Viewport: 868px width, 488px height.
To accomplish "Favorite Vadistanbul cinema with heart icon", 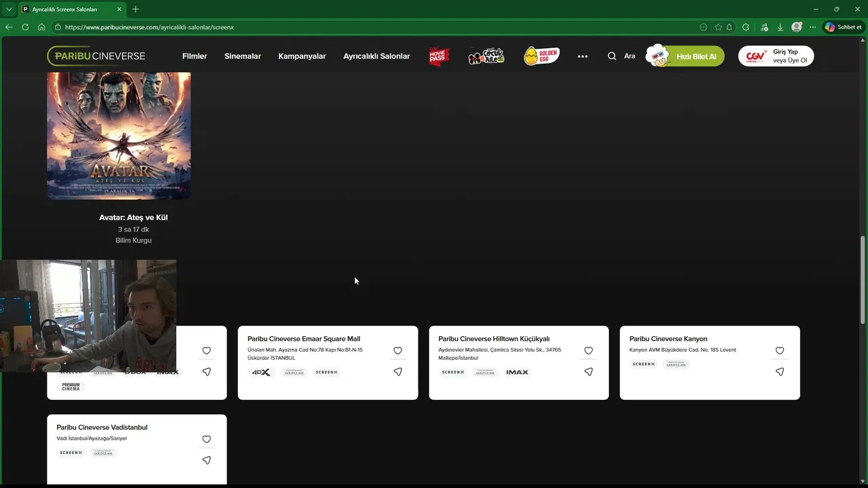I will click(x=207, y=439).
